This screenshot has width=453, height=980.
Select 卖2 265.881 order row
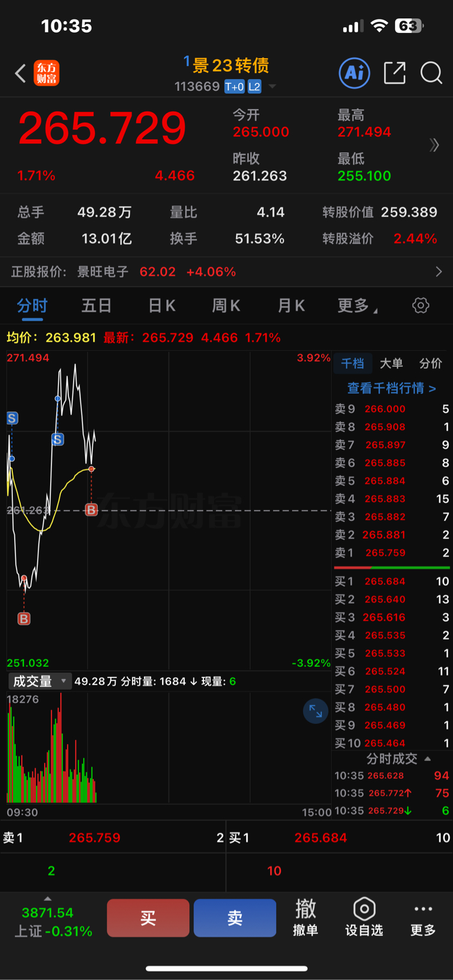[392, 535]
